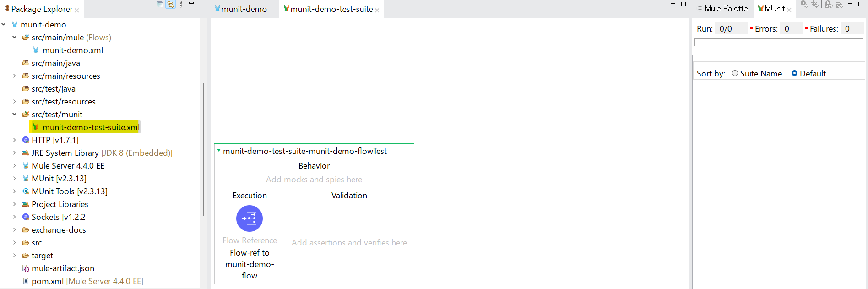
Task: Click the Add assertions and verifies area
Action: tap(349, 243)
